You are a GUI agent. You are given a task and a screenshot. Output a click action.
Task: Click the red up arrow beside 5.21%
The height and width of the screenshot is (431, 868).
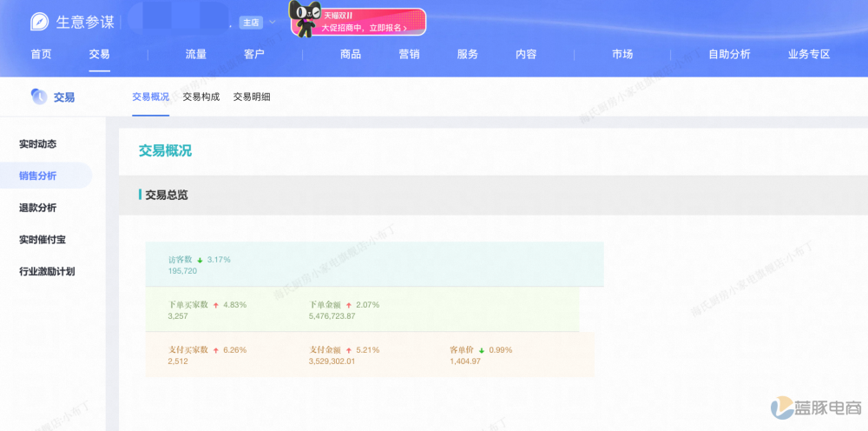(x=349, y=351)
